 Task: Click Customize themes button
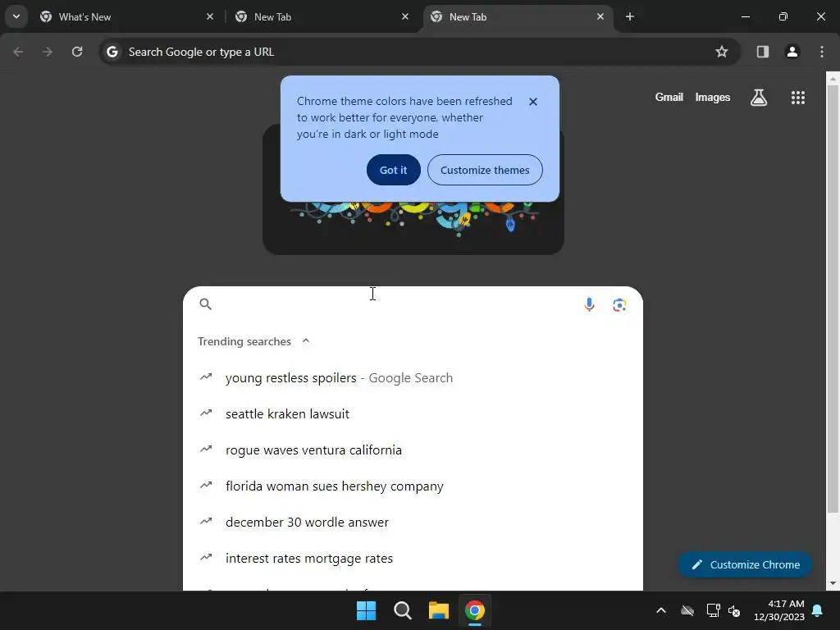point(485,170)
